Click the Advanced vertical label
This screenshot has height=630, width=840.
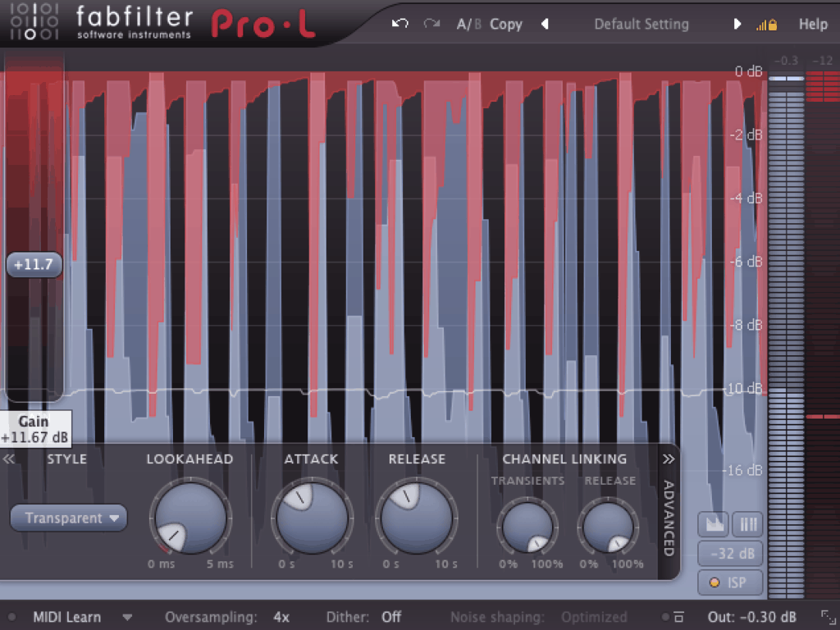coord(669,518)
